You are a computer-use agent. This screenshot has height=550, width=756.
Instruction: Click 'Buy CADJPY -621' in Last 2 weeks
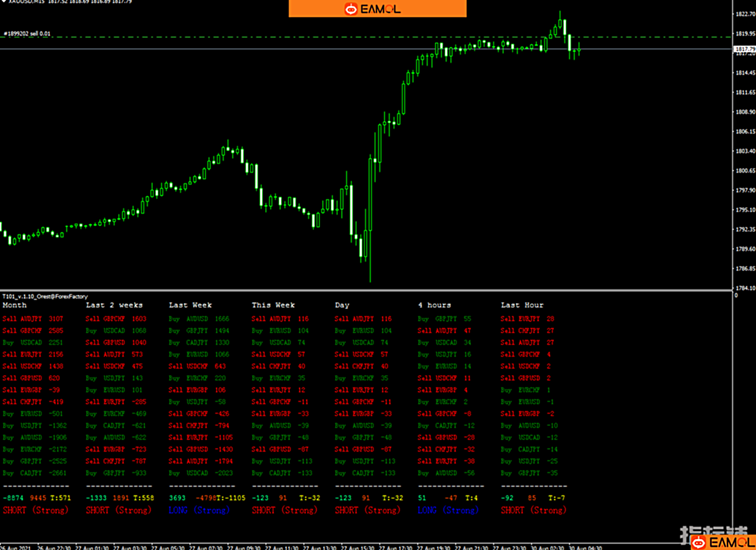coord(116,425)
